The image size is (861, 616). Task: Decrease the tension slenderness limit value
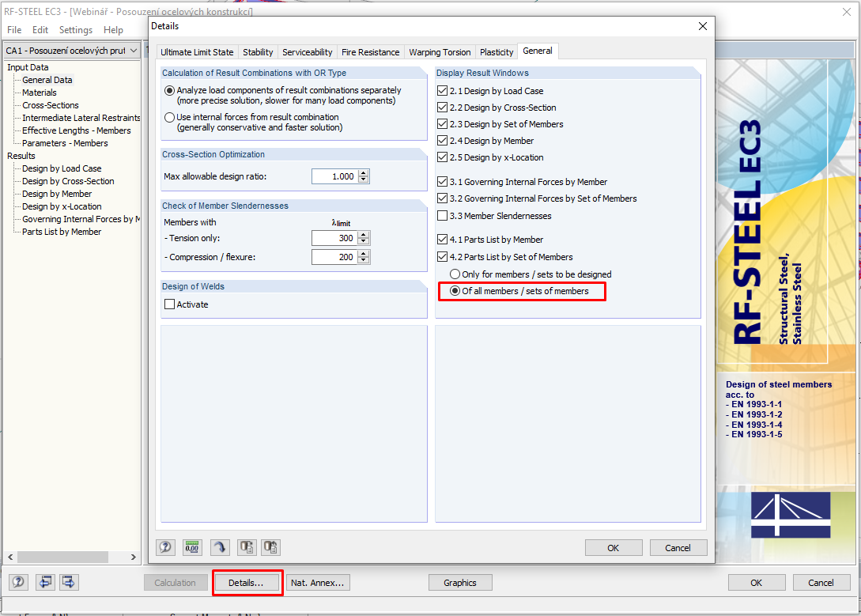(363, 241)
